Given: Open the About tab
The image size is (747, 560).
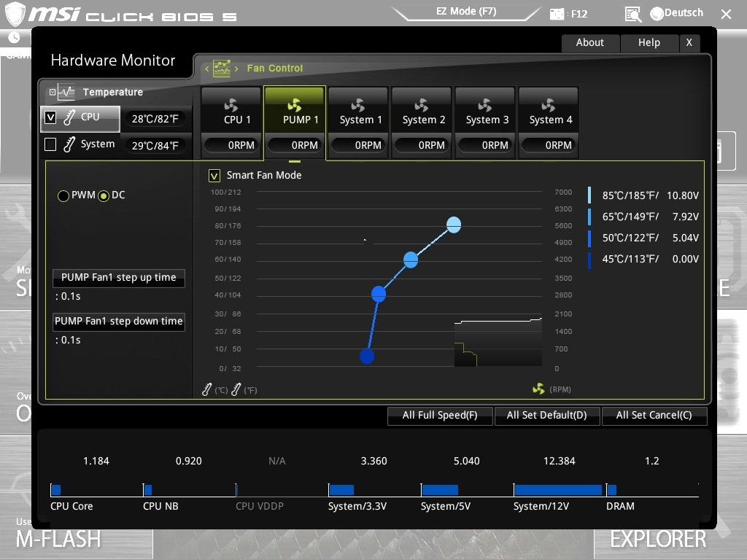Looking at the screenshot, I should coord(589,42).
